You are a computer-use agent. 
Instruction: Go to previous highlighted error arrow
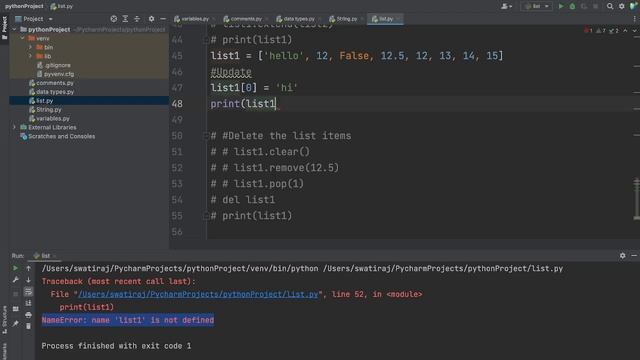pos(625,30)
